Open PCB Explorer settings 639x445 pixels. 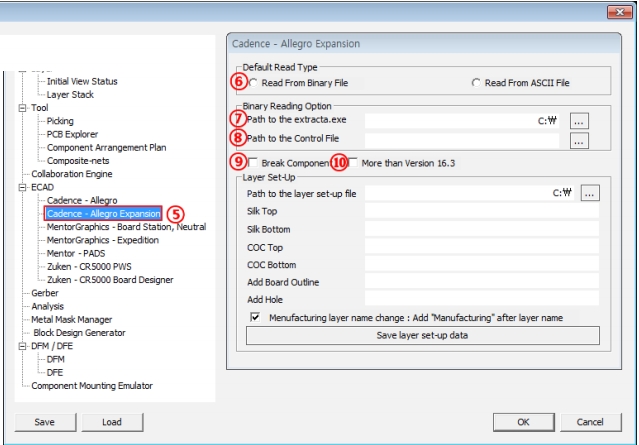(72, 134)
